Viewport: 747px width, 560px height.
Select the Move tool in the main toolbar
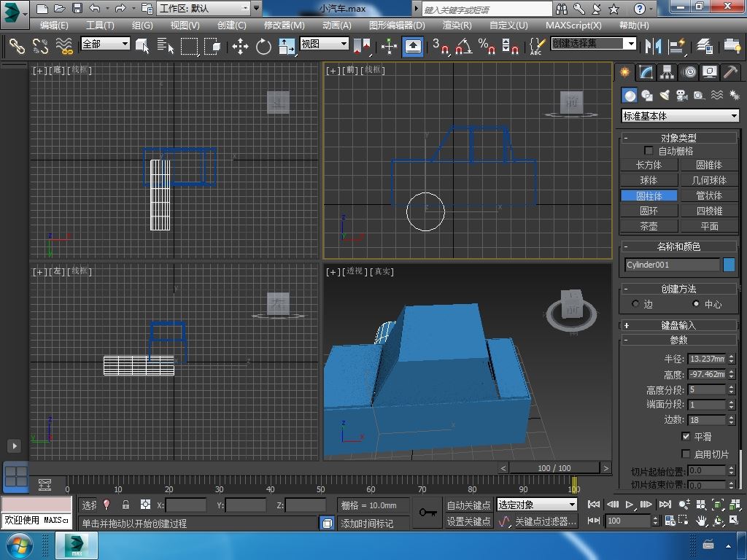240,47
